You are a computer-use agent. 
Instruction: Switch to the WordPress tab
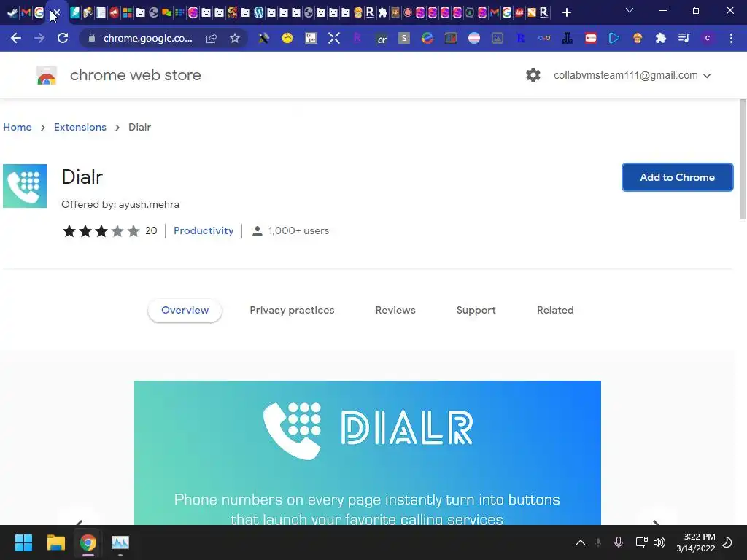pos(258,13)
